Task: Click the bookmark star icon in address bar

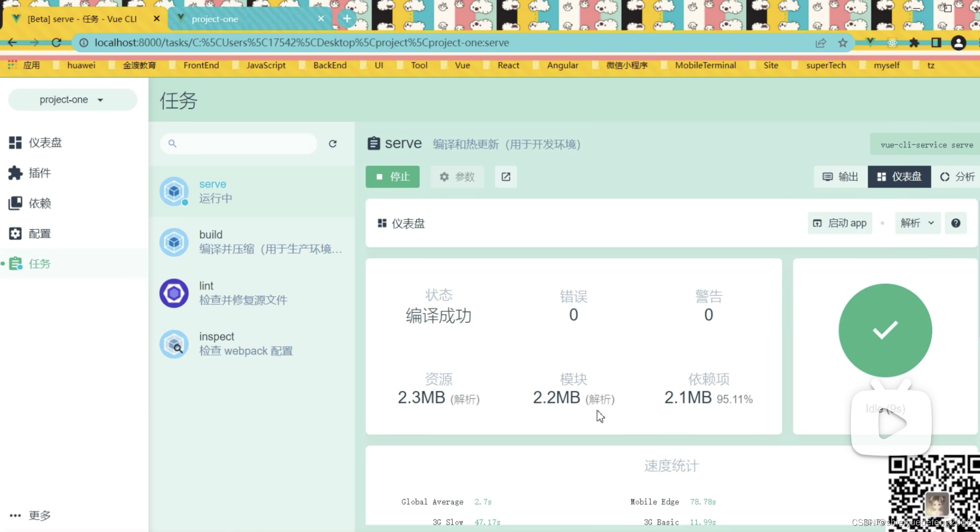Action: coord(843,43)
